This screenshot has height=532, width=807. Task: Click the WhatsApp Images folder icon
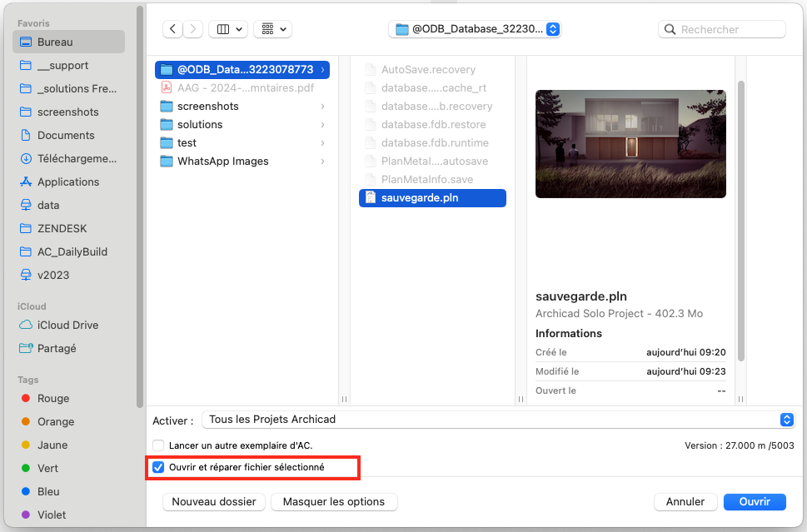coord(167,161)
